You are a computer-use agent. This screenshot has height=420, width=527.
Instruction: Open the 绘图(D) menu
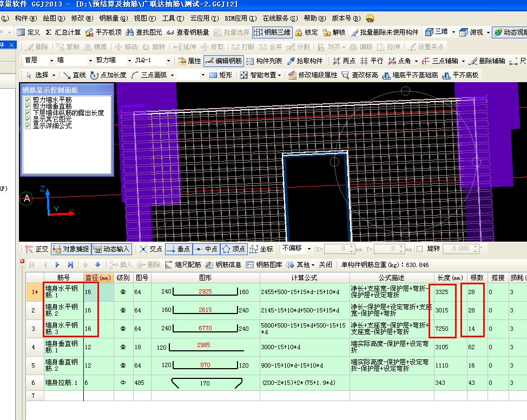pos(54,18)
